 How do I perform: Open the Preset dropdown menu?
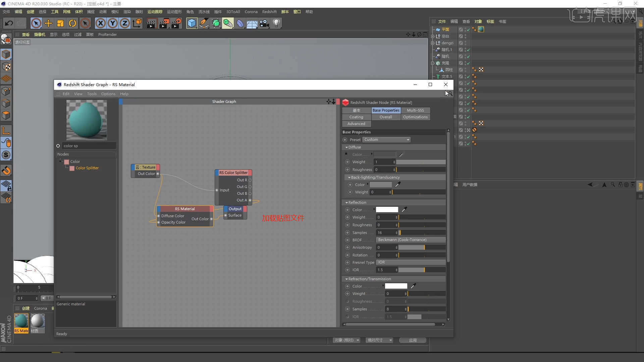(x=386, y=139)
